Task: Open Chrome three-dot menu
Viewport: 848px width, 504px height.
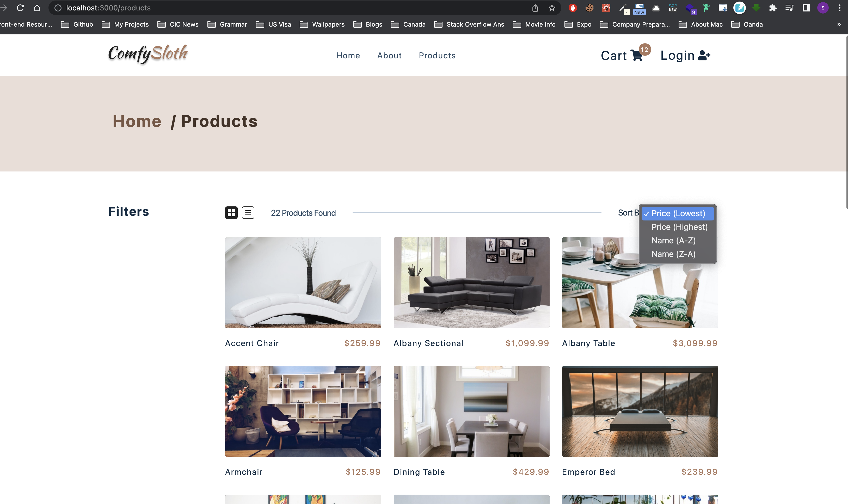Action: [x=839, y=8]
